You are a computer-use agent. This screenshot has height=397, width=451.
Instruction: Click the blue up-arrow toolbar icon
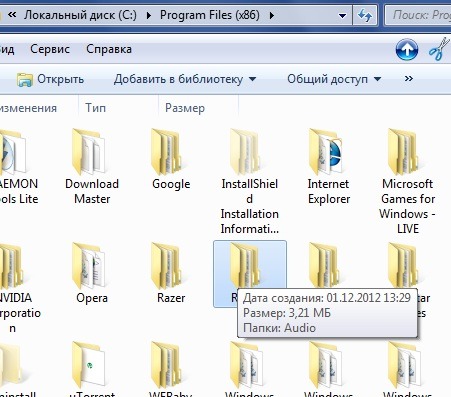point(407,50)
